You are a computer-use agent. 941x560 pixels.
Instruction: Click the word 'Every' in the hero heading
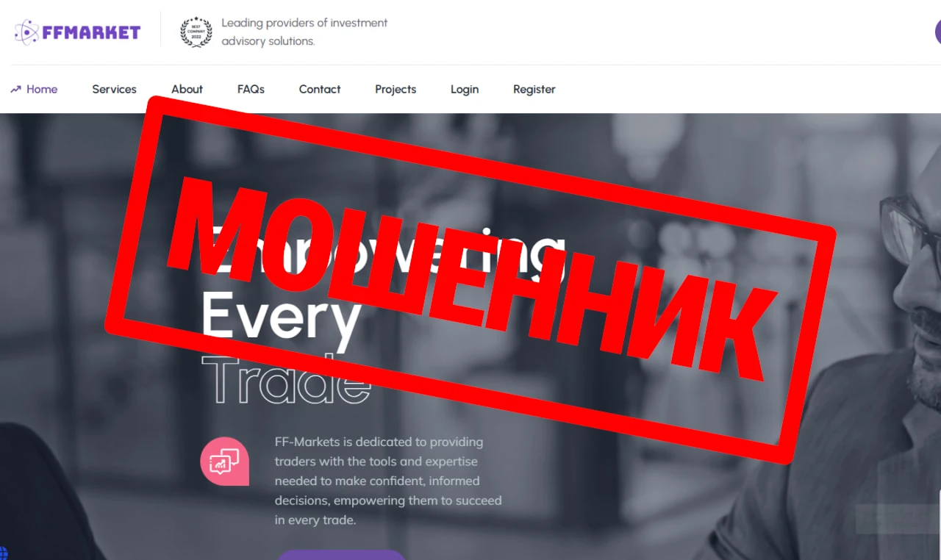pos(282,315)
